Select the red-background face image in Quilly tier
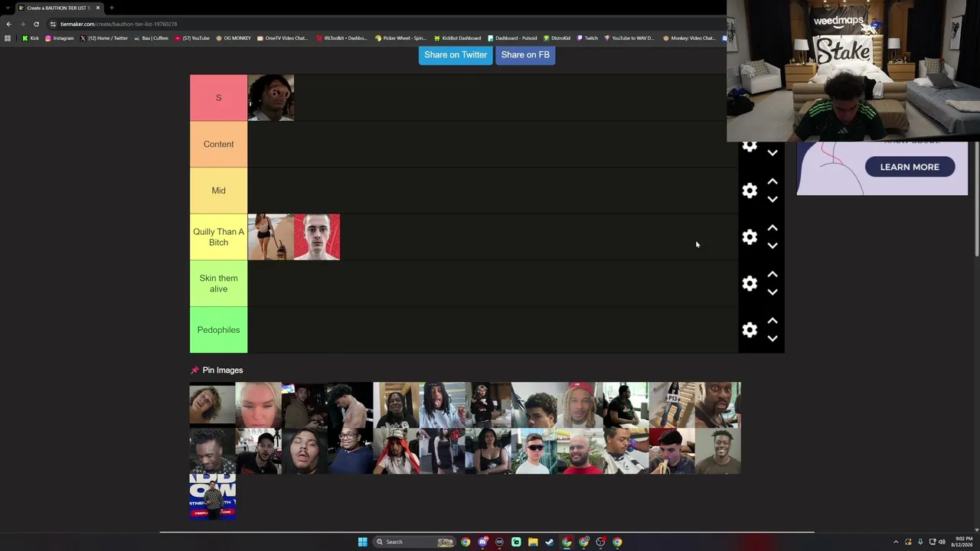Viewport: 980px width, 551px height. (317, 237)
